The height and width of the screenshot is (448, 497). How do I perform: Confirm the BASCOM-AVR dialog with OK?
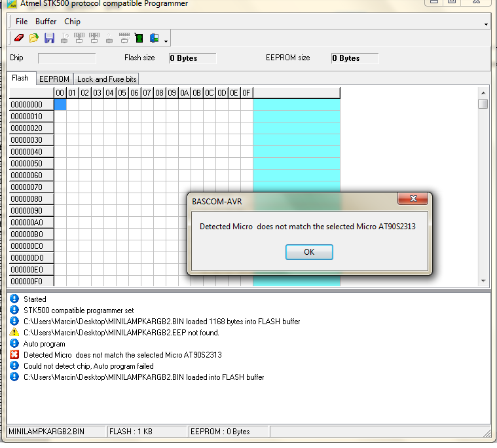[x=309, y=252]
